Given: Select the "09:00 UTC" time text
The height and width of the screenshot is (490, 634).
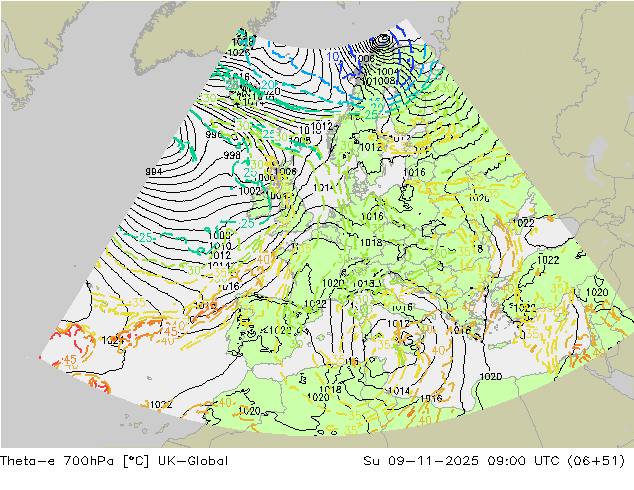Looking at the screenshot, I should point(523,461).
